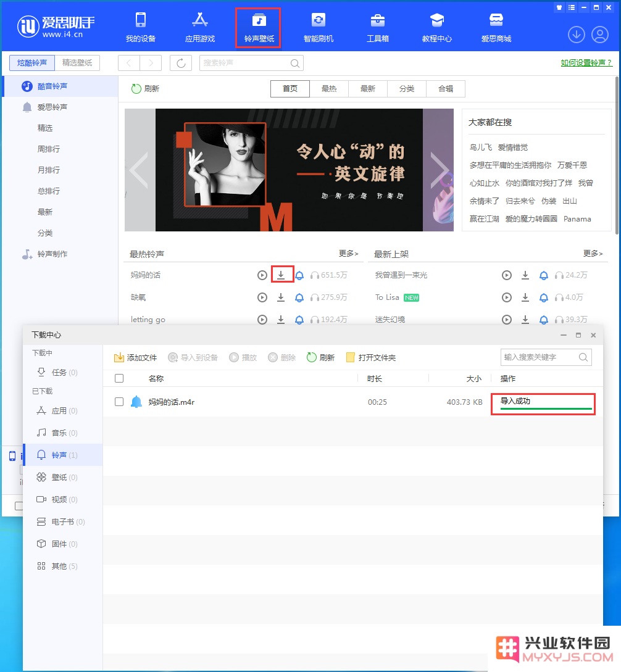Open the 应用游戏 apps section

click(x=200, y=27)
